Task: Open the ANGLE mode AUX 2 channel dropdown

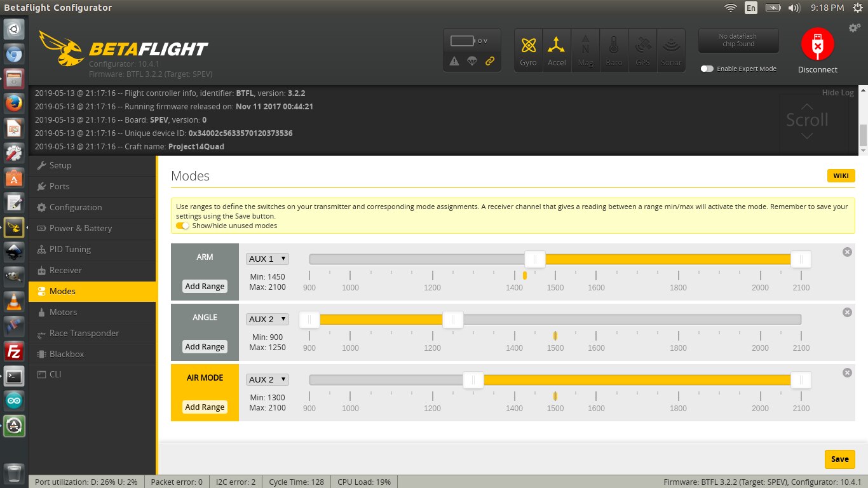Action: tap(268, 319)
